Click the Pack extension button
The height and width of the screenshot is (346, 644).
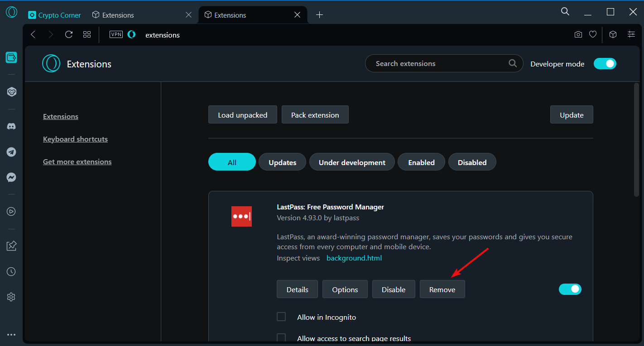coord(315,114)
